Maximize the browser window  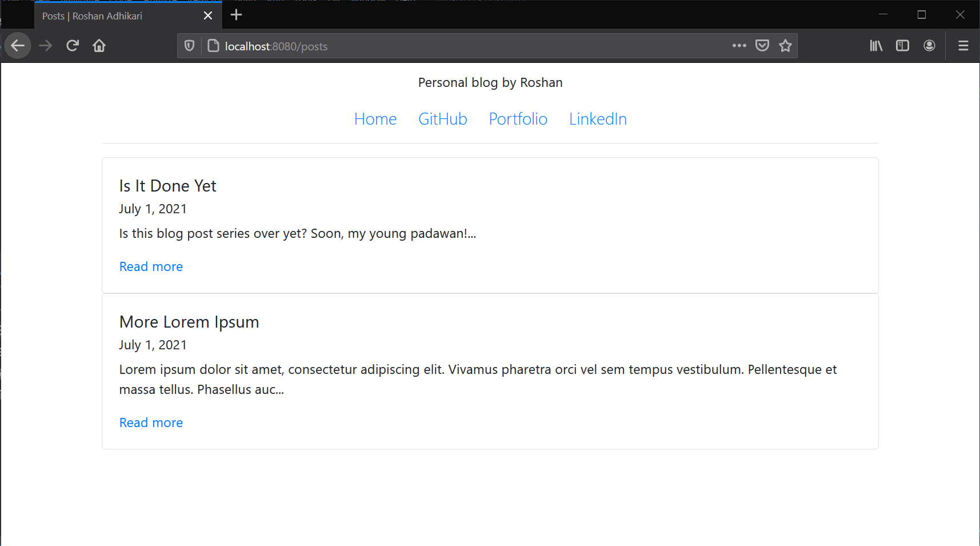click(x=922, y=15)
